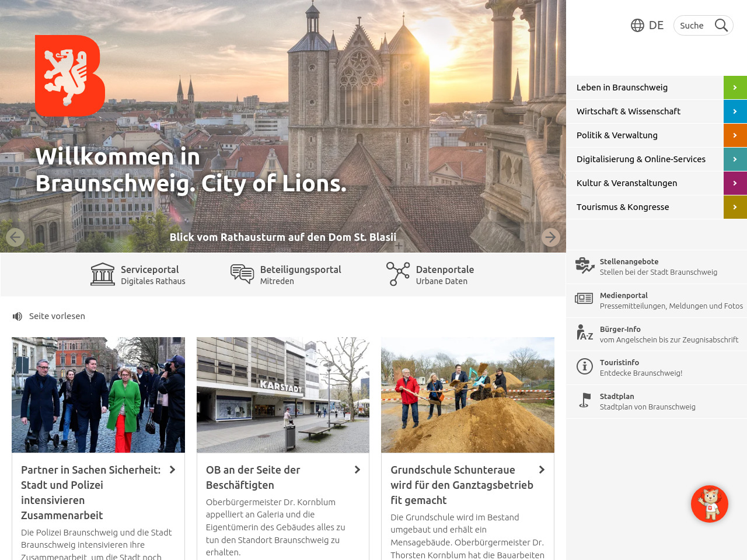This screenshot has width=747, height=560.
Task: Click the Datenportale network icon
Action: (398, 274)
